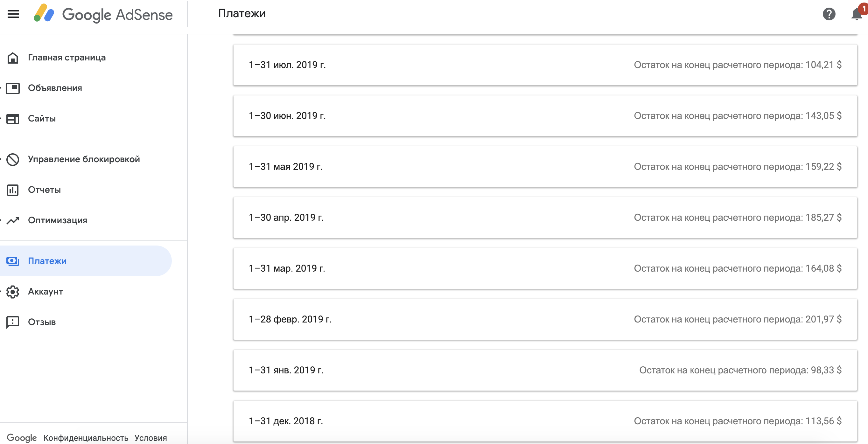The image size is (868, 444).
Task: Open notifications bell
Action: coord(856,14)
